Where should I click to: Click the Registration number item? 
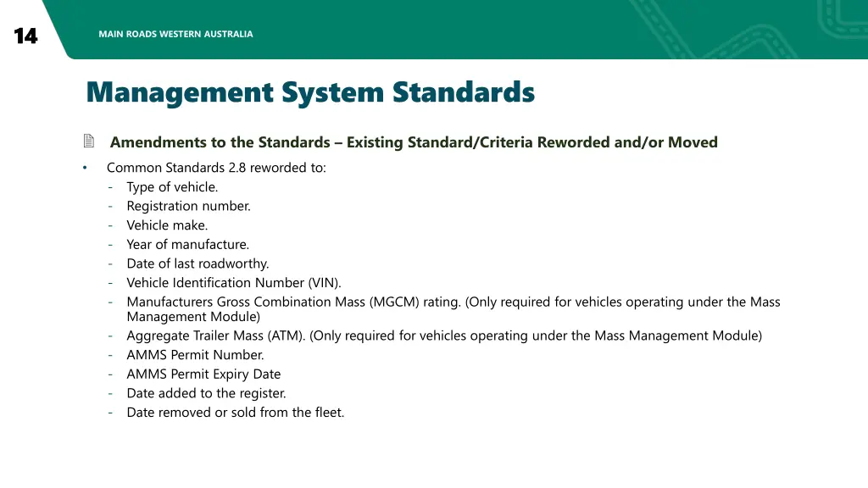tap(188, 206)
